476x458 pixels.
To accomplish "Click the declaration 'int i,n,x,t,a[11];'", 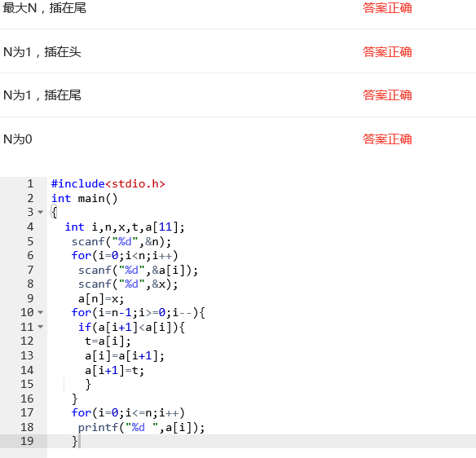I will point(125,227).
